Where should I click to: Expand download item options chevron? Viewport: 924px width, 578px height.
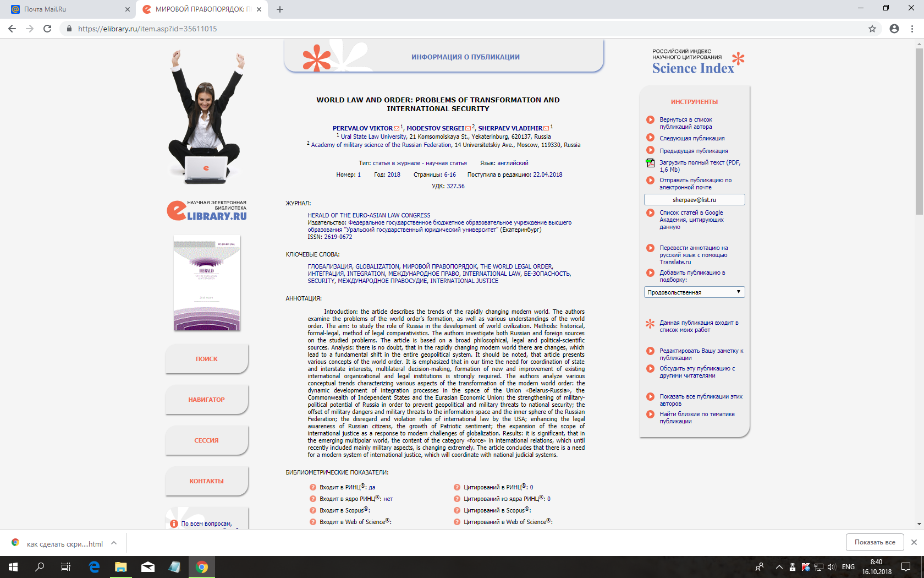tap(114, 543)
